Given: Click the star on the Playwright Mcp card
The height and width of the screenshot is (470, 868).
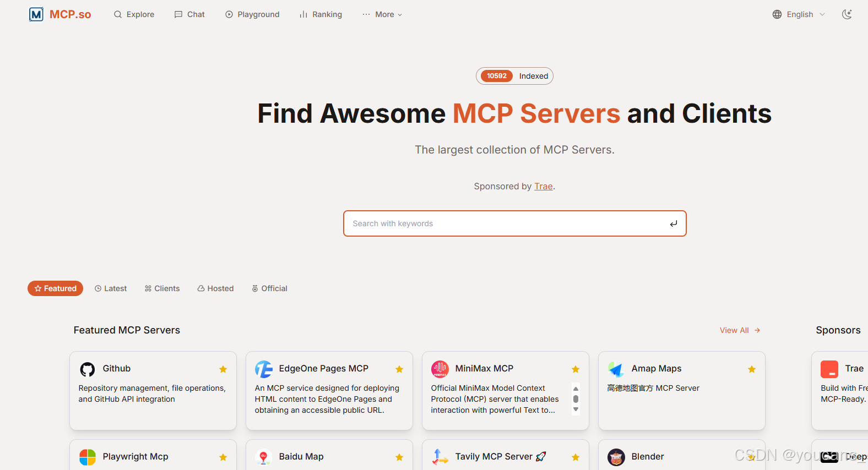Looking at the screenshot, I should pos(223,457).
